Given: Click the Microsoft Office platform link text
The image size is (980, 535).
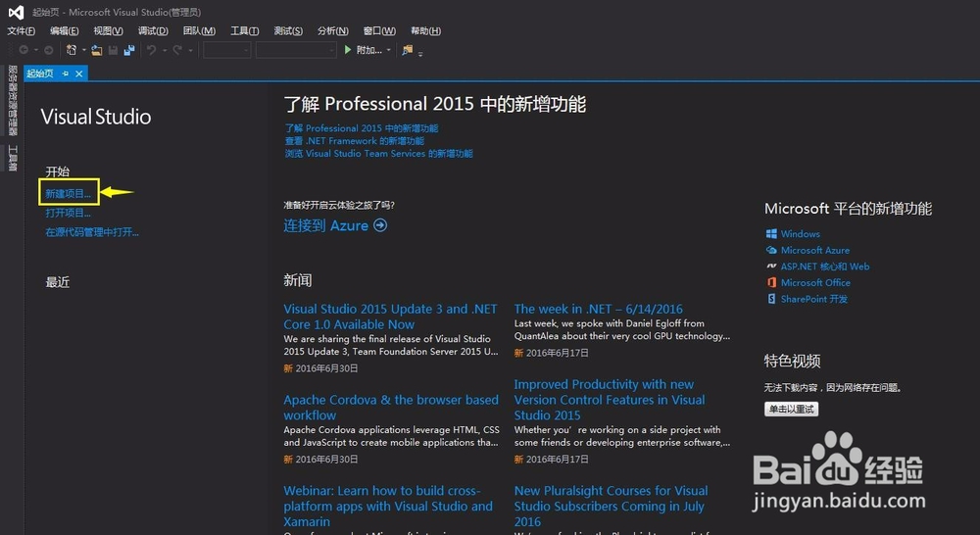Looking at the screenshot, I should tap(815, 282).
